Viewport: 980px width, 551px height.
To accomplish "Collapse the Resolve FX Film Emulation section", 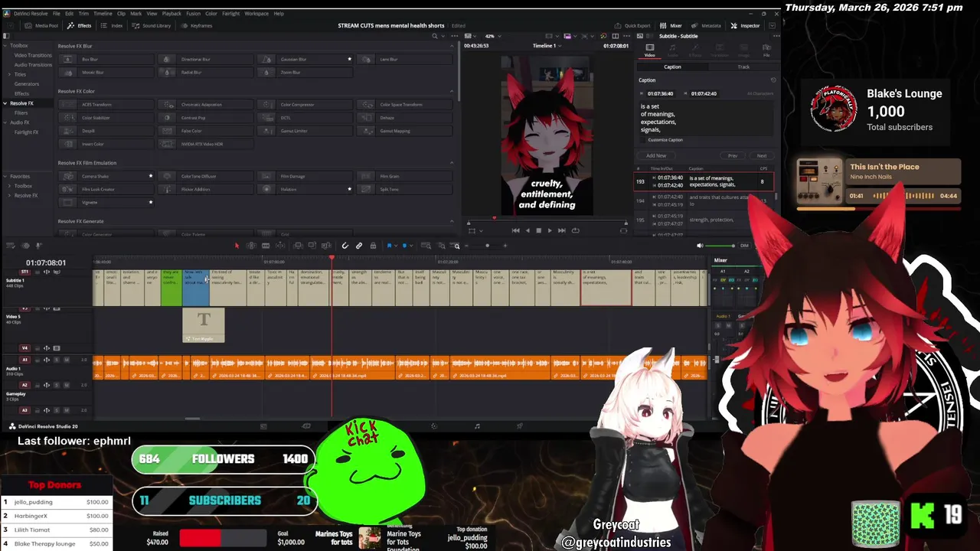I will click(x=451, y=163).
